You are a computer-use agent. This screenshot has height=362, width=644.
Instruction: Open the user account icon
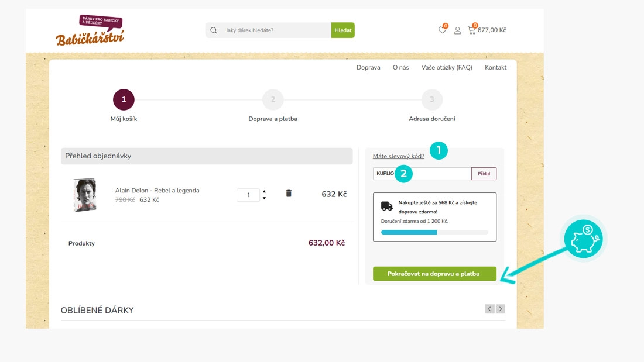[458, 30]
